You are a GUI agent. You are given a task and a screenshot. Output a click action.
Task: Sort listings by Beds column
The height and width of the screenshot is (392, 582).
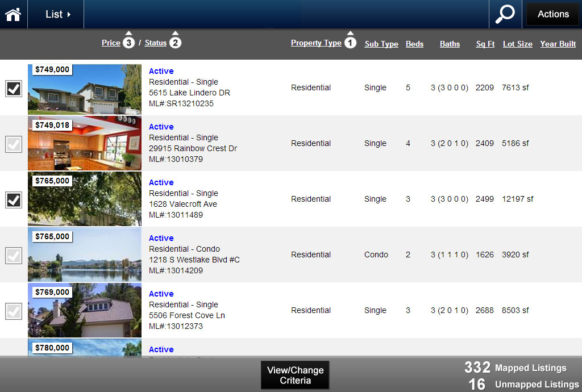414,44
